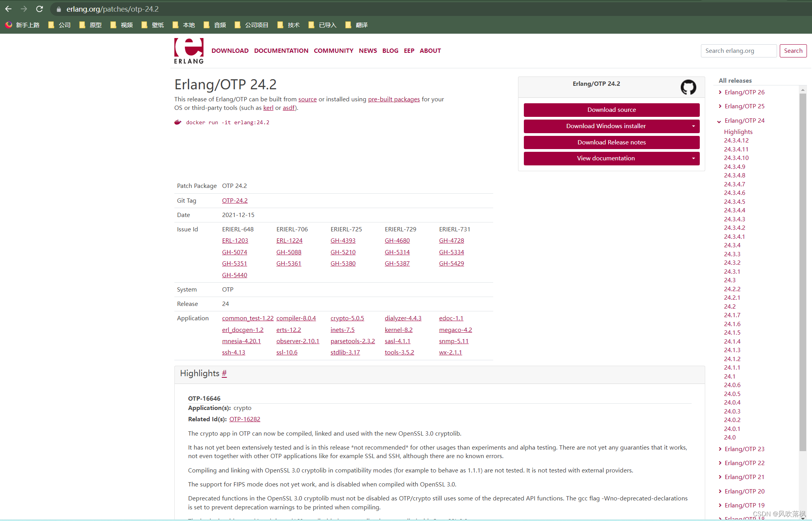This screenshot has width=812, height=521.
Task: Click the padlock site info icon
Action: click(x=59, y=9)
